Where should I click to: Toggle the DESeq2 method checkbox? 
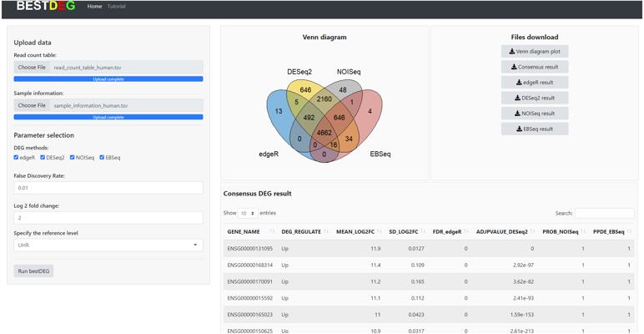(x=43, y=157)
